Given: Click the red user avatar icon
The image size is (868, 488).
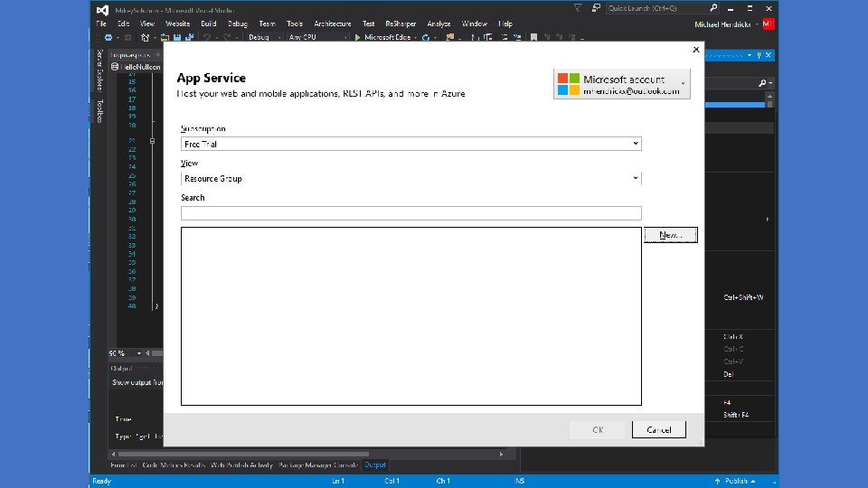Looking at the screenshot, I should pyautogui.click(x=769, y=23).
